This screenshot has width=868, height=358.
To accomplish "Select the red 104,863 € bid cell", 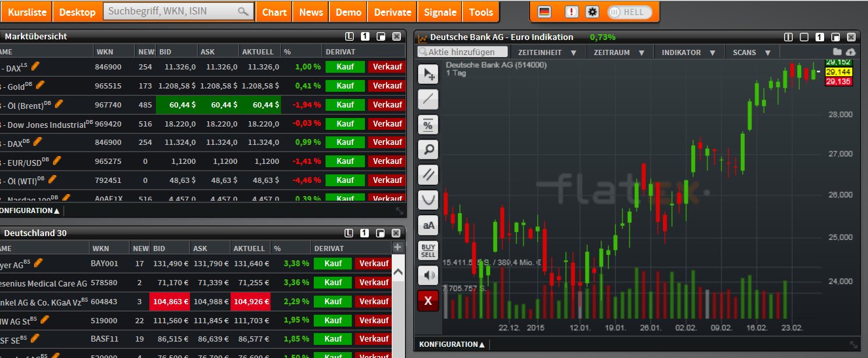I will click(x=170, y=301).
